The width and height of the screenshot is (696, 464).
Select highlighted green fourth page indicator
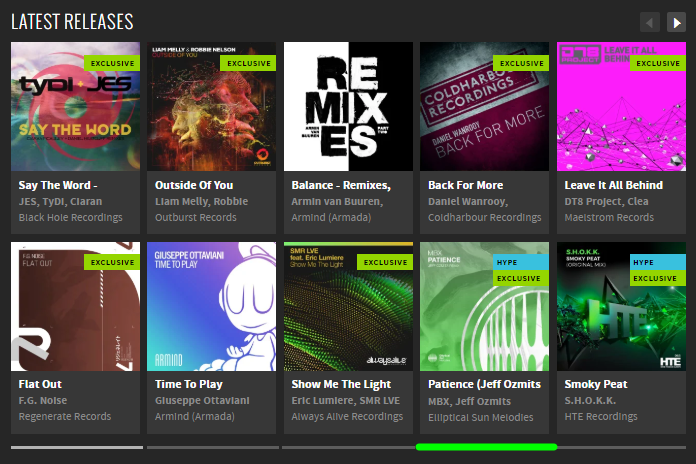(486, 447)
